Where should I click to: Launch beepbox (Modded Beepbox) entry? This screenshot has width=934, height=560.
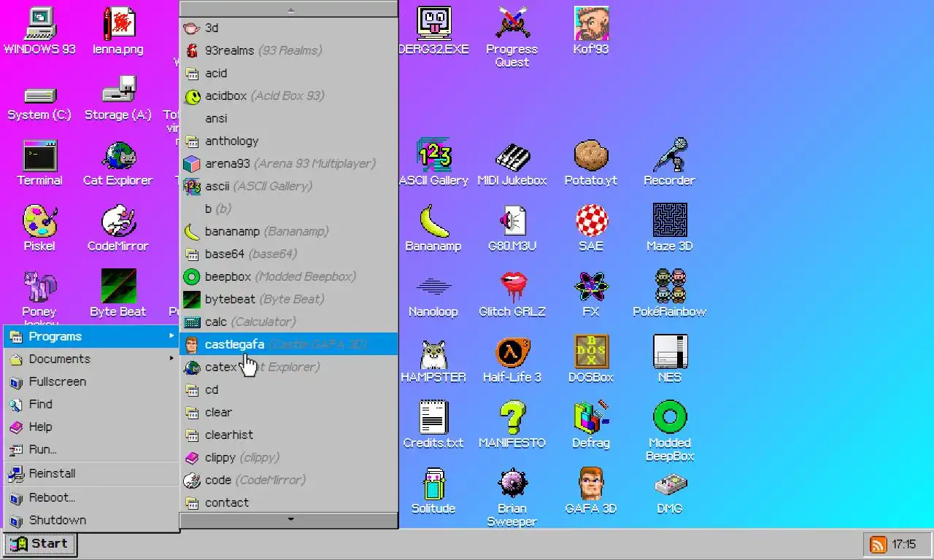pos(288,276)
